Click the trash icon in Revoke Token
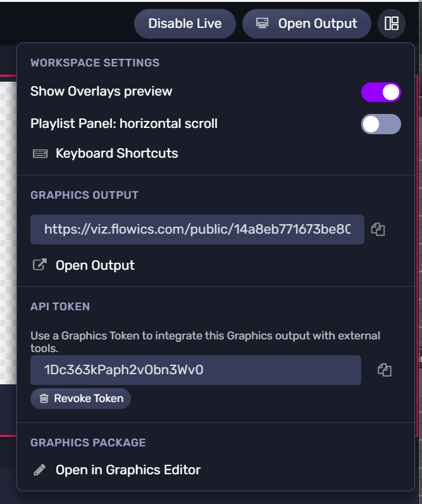This screenshot has height=504, width=422. point(44,398)
